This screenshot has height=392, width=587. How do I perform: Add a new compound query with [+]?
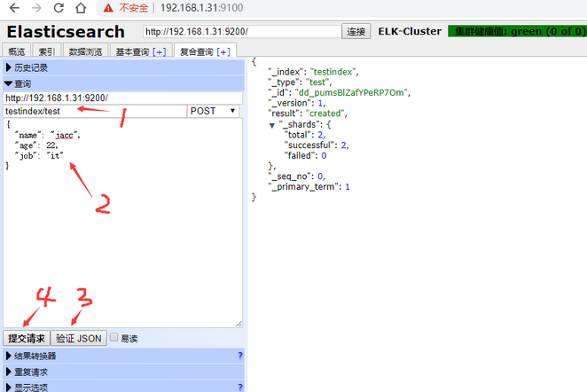coord(223,52)
